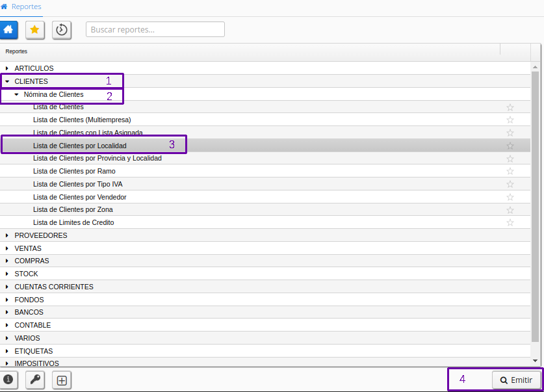
Task: Star Lista de Clientes por Provincia y Localidad
Action: (x=510, y=159)
